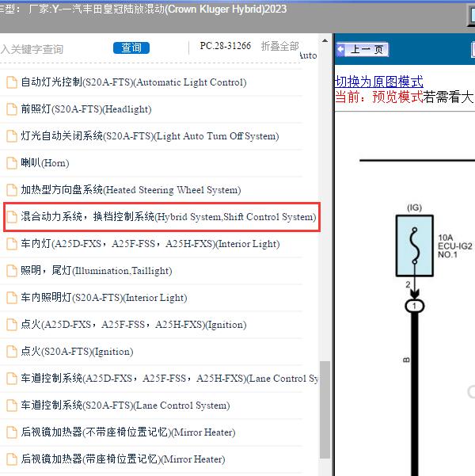475x476 pixels.
Task: Click the PC.28-31266 code text
Action: click(225, 46)
